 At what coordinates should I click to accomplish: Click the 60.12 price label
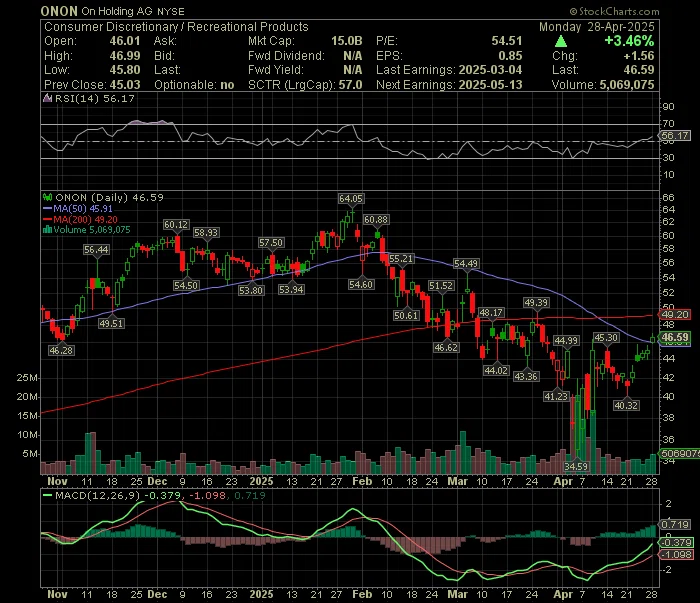[x=176, y=225]
